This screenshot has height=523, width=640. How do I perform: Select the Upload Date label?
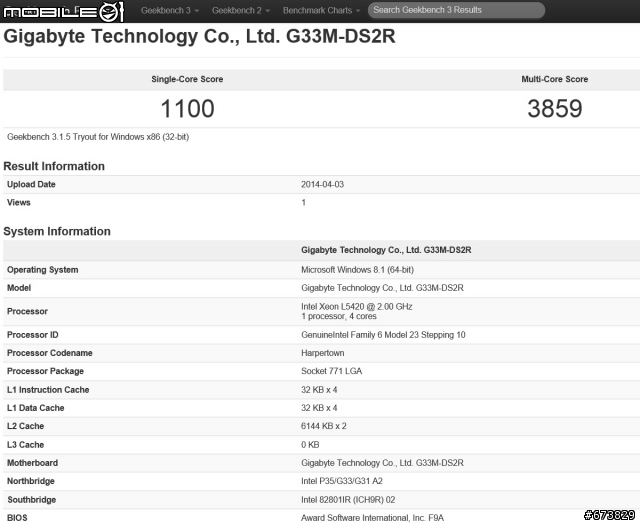31,184
